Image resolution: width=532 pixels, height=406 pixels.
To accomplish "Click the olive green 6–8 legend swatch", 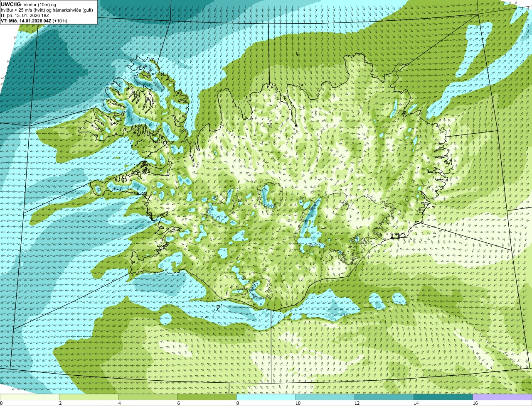I will (x=207, y=397).
